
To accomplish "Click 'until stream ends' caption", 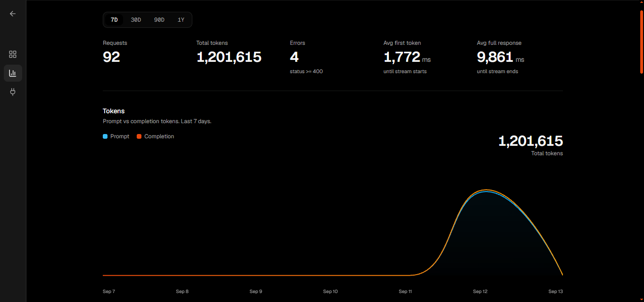I will click(497, 71).
